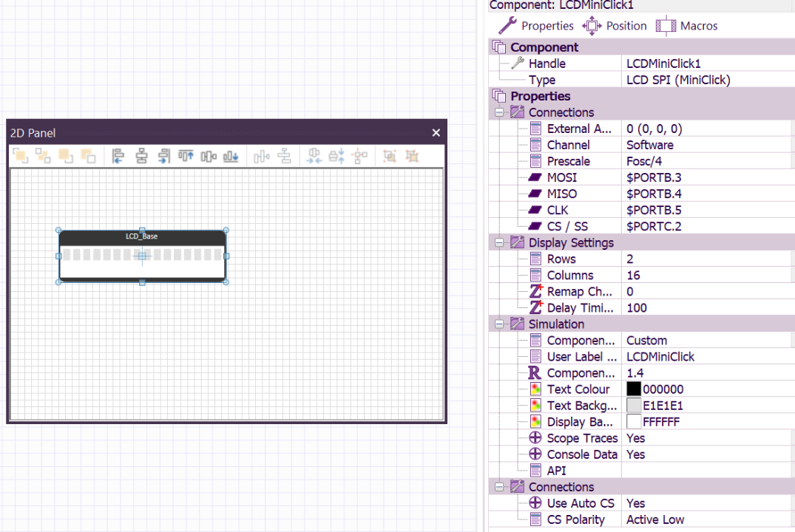Click the vertical distribute icon
The image size is (795, 532).
click(x=285, y=156)
